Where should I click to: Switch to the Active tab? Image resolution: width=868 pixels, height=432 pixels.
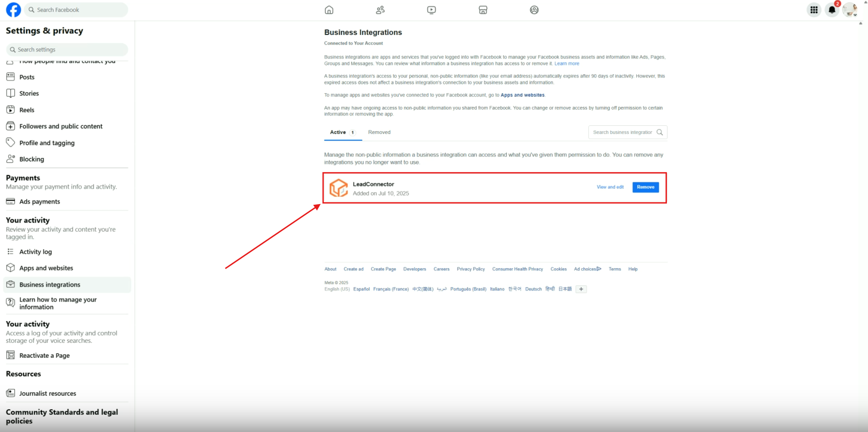tap(343, 132)
